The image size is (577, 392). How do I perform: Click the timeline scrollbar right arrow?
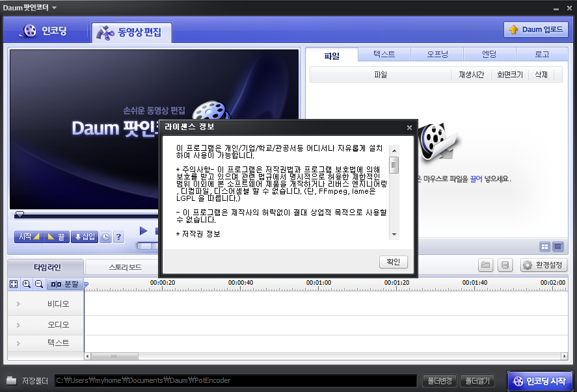(564, 356)
